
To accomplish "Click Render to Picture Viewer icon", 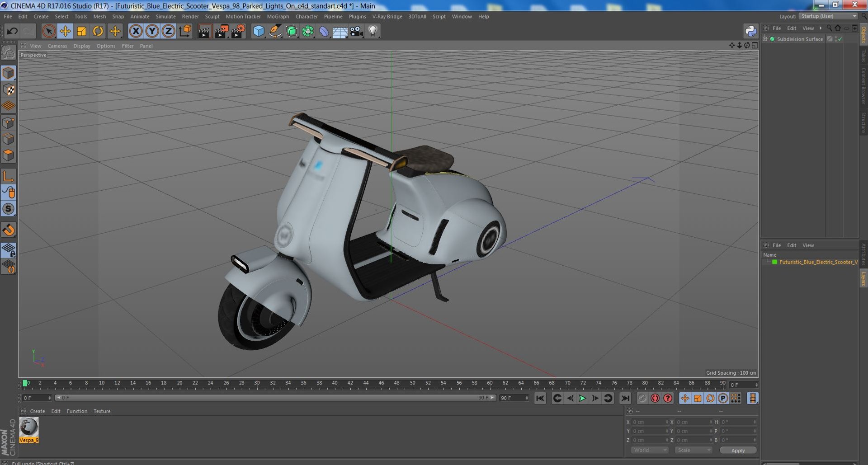I will (221, 31).
